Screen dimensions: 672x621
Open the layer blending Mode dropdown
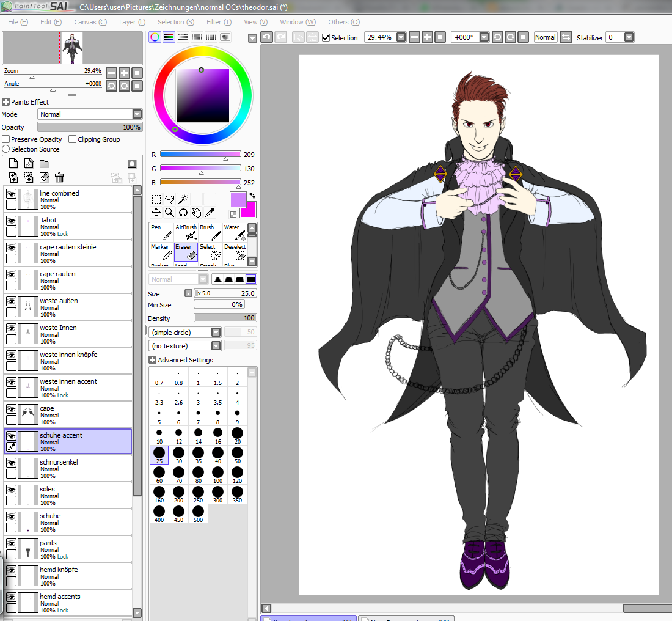(x=137, y=114)
